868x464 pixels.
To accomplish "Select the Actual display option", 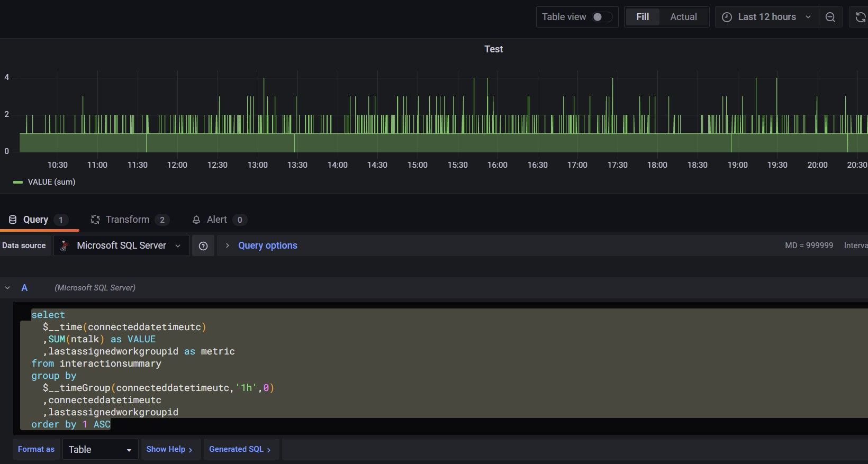I will 683,17.
